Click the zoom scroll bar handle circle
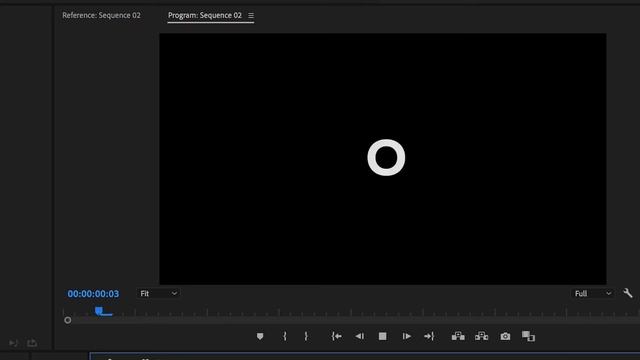The width and height of the screenshot is (640, 360). click(68, 320)
